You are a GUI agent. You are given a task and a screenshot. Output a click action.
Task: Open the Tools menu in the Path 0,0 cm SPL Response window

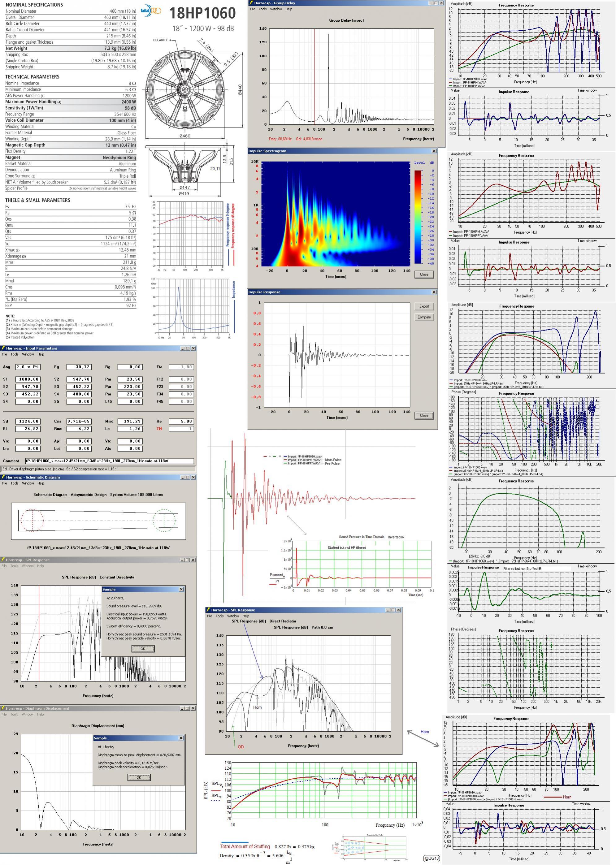click(x=219, y=616)
